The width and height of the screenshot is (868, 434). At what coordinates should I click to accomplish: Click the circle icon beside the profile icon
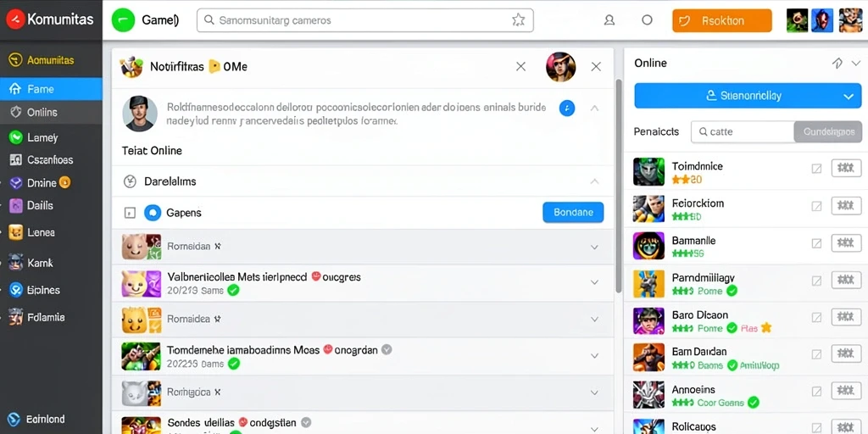coord(647,20)
